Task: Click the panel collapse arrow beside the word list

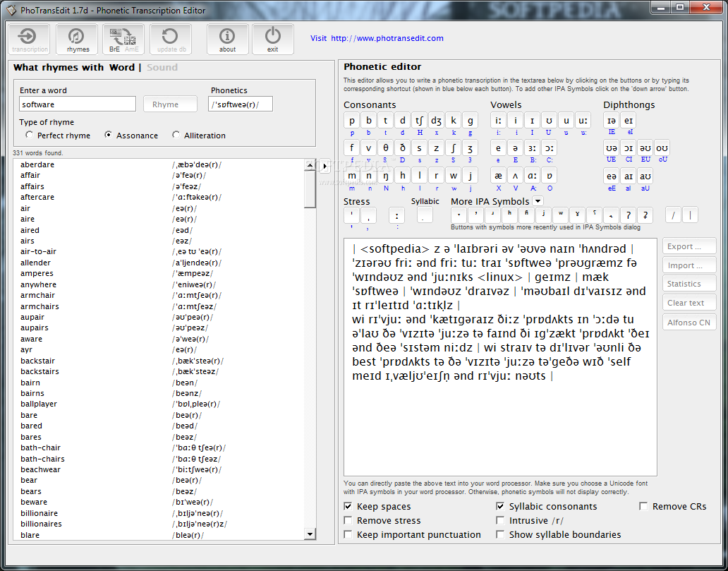Action: pos(324,166)
